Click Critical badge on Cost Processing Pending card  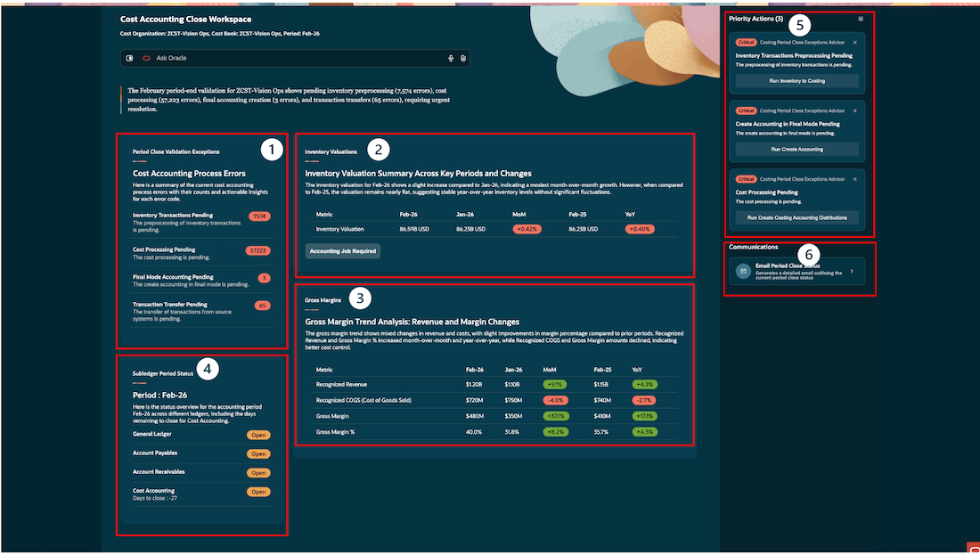[x=747, y=179]
